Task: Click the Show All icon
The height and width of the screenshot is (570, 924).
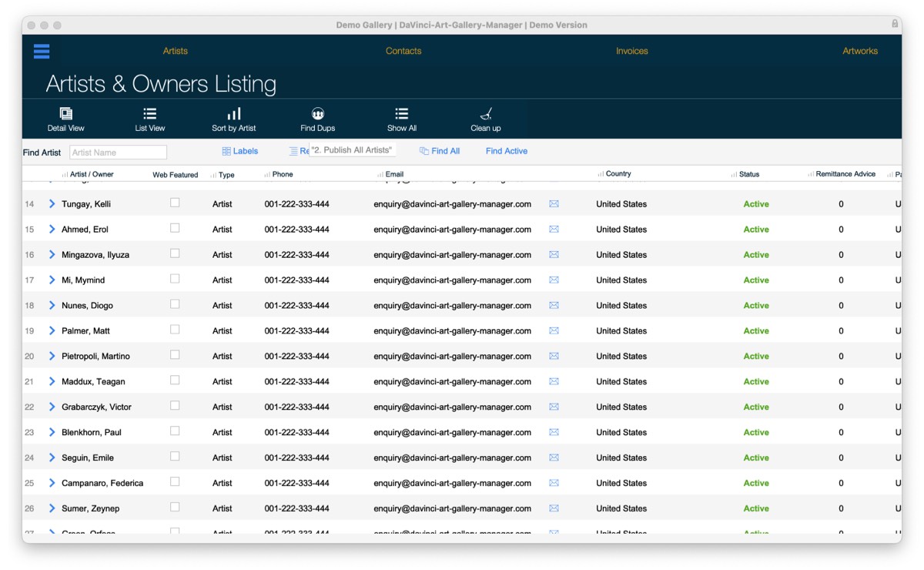Action: 402,119
